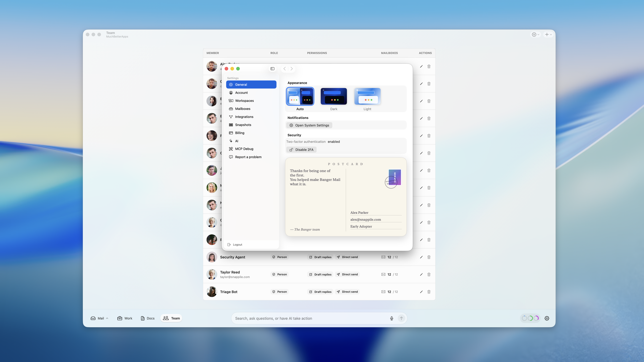Click Triage Bot's avatar
This screenshot has height=362, width=644.
[x=212, y=292]
